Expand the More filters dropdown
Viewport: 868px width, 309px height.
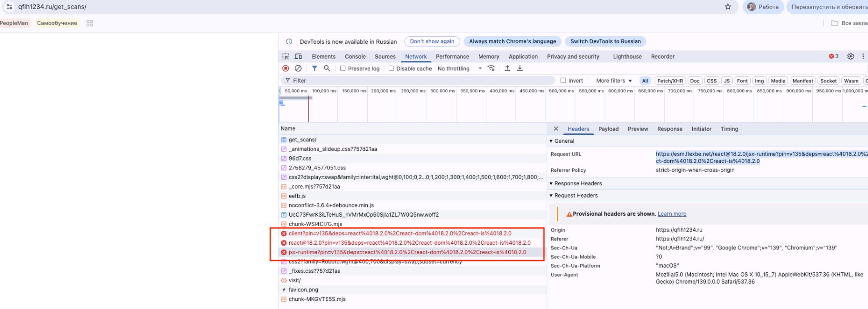614,81
